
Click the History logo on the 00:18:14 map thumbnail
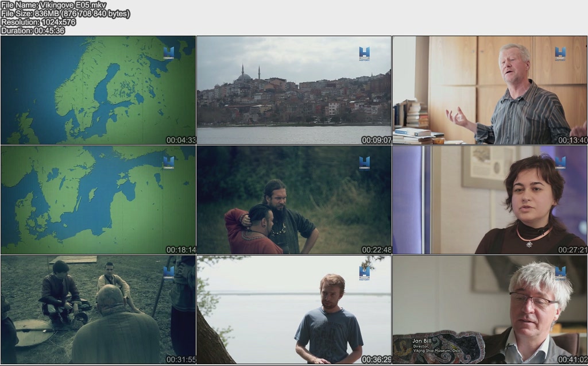click(168, 163)
